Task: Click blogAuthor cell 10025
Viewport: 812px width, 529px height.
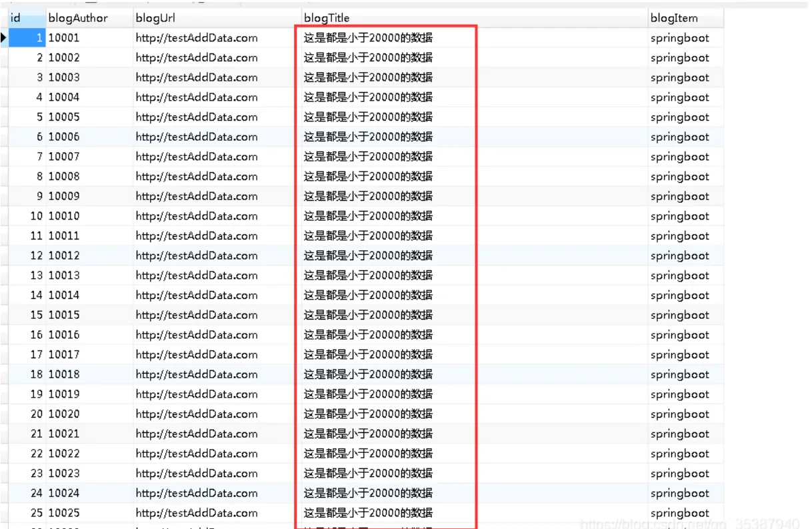Action: coord(89,513)
